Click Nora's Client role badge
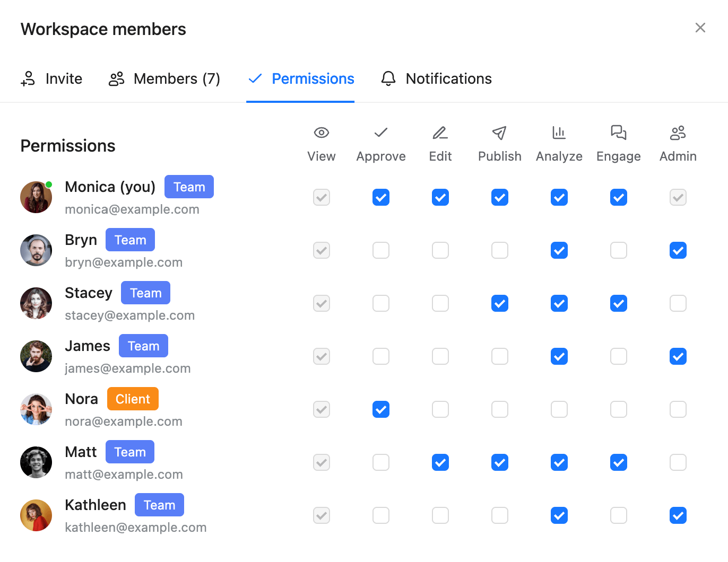 [133, 399]
